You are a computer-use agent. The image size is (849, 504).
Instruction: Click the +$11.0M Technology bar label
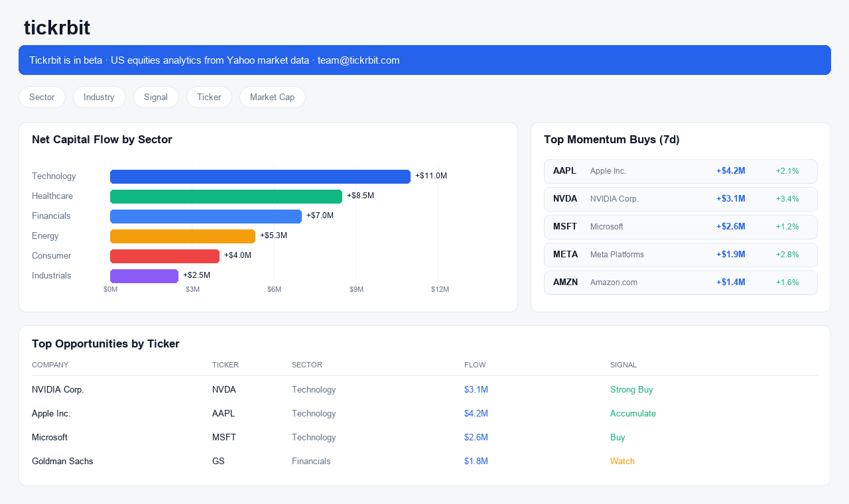coord(431,176)
